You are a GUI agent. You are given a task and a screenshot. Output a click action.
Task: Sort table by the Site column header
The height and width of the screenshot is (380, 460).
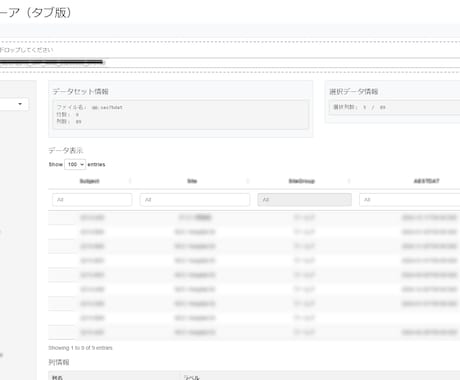(192, 181)
